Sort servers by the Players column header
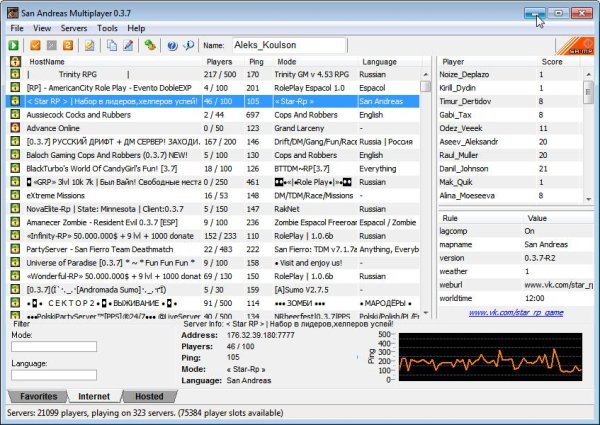 tap(222, 62)
